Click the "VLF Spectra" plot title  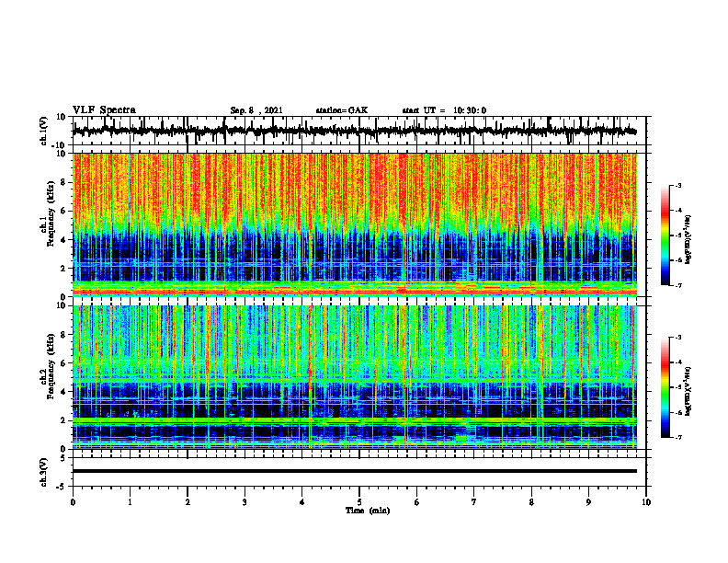tap(104, 110)
